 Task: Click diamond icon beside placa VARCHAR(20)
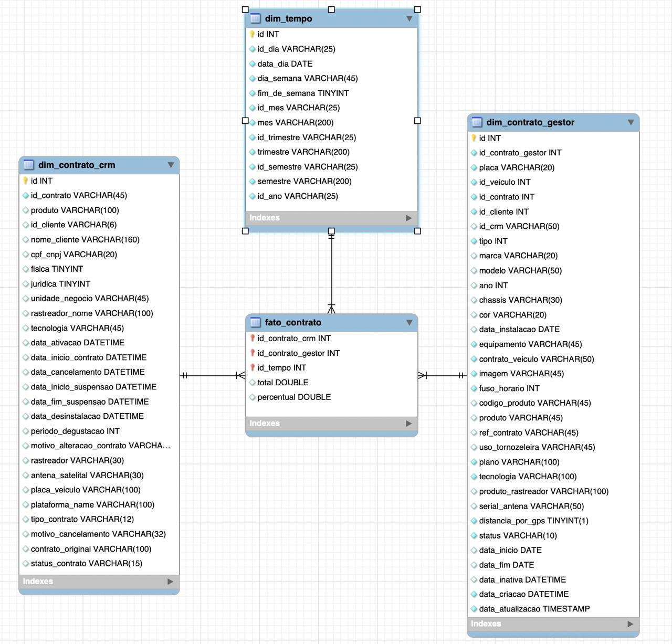pyautogui.click(x=474, y=167)
